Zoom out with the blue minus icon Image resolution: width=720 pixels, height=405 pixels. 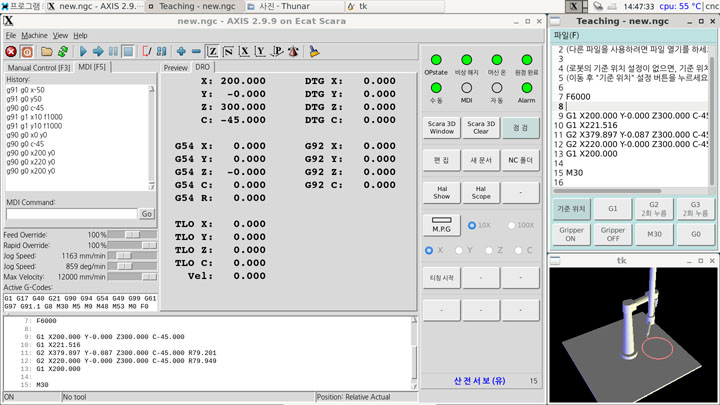196,52
